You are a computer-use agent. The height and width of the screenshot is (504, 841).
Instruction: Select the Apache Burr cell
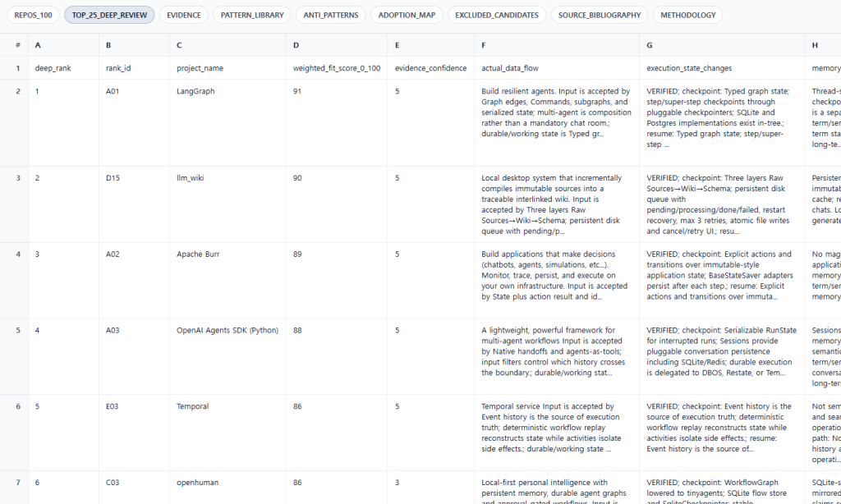pyautogui.click(x=227, y=281)
